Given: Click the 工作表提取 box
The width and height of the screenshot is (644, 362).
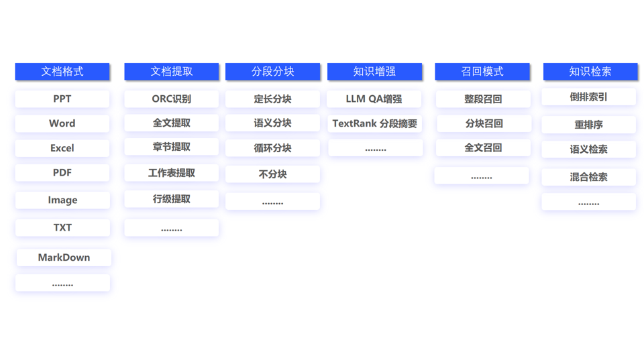Looking at the screenshot, I should click(x=171, y=173).
